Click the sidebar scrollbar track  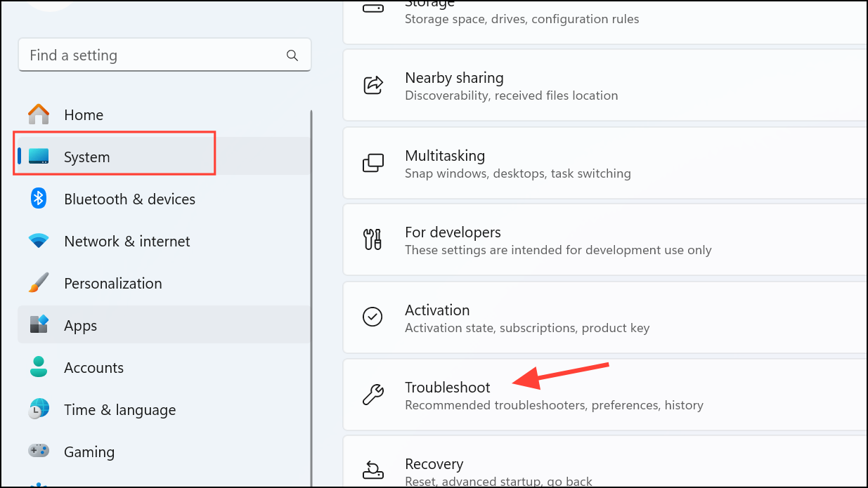[x=311, y=281]
